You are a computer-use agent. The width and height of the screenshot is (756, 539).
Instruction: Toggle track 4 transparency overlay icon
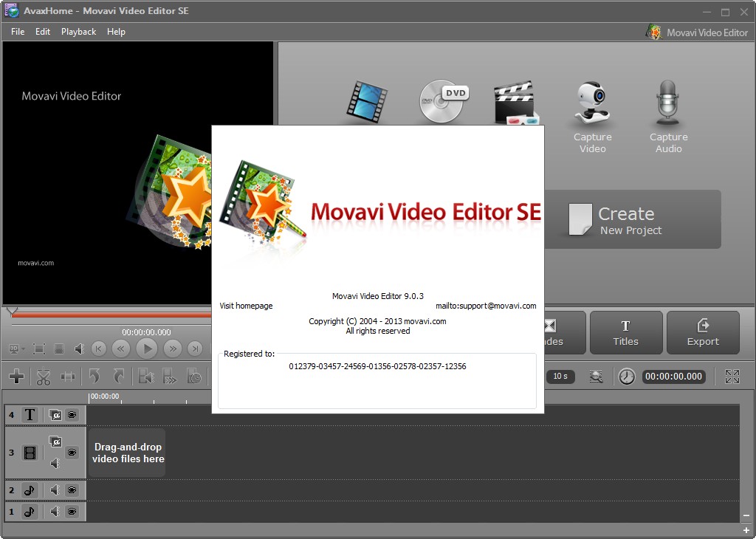coord(55,415)
